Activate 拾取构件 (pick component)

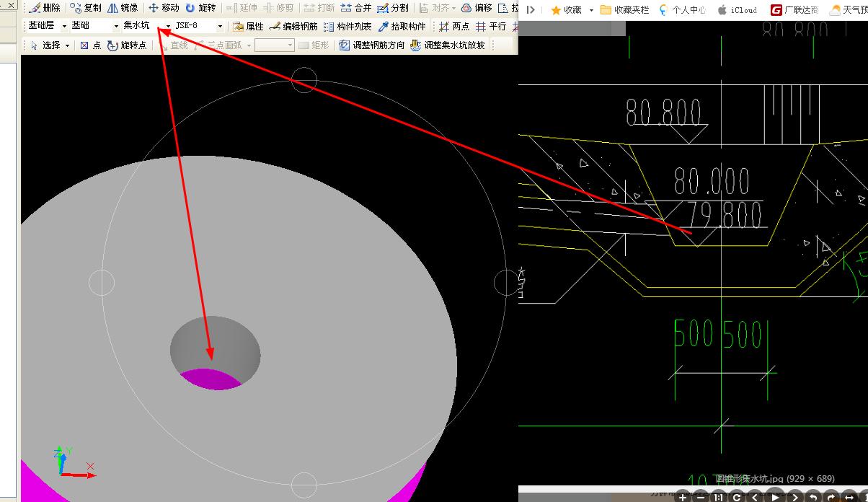tap(402, 26)
